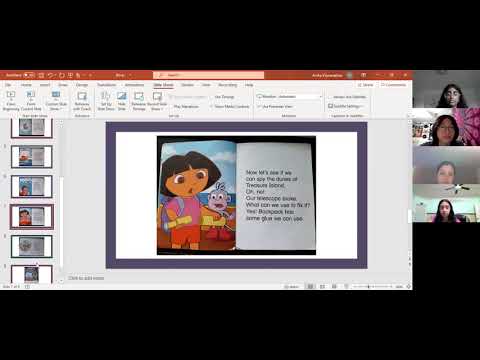Switch to Normal view icon
Viewport: 480px width, 360px height.
[310, 287]
